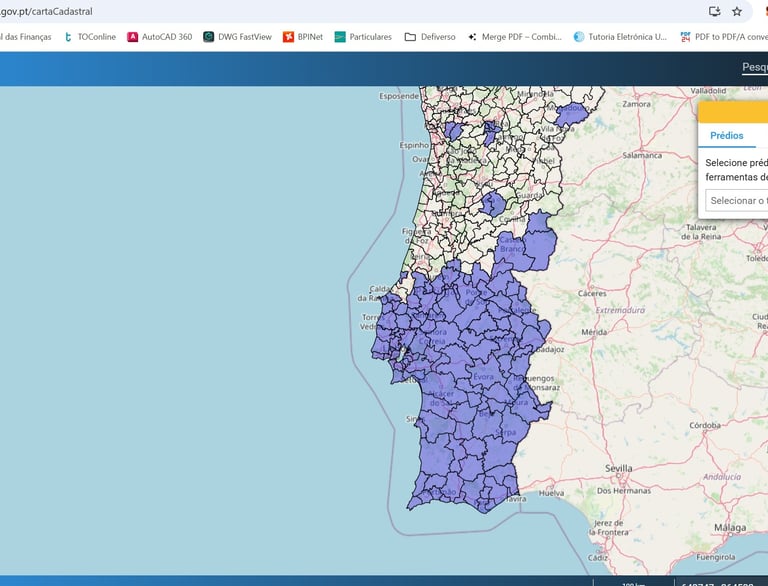Click the Tavira label on the map

[x=515, y=499]
